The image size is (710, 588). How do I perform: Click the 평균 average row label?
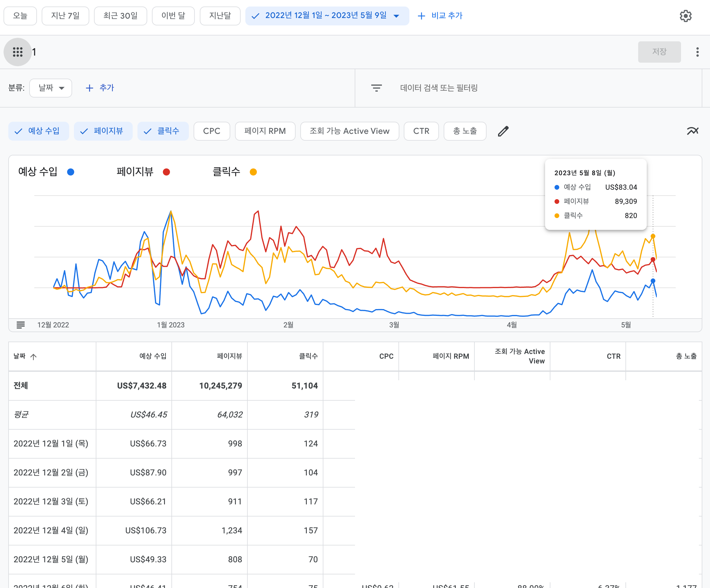(21, 415)
